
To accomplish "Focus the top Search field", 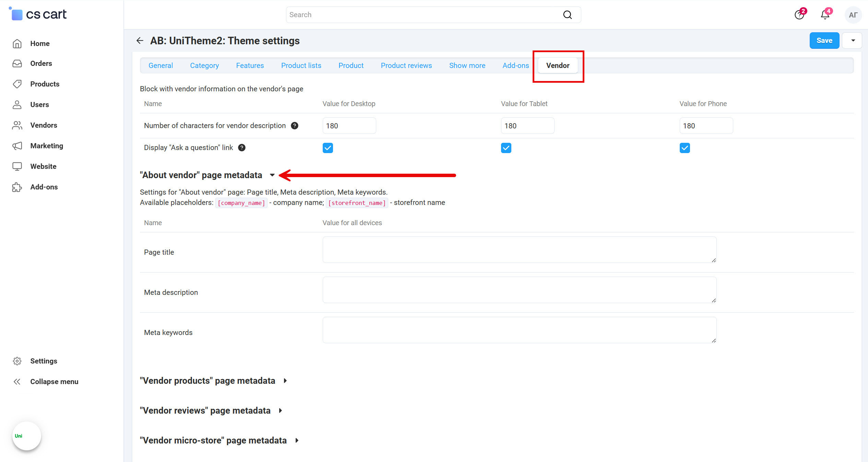I will point(433,15).
